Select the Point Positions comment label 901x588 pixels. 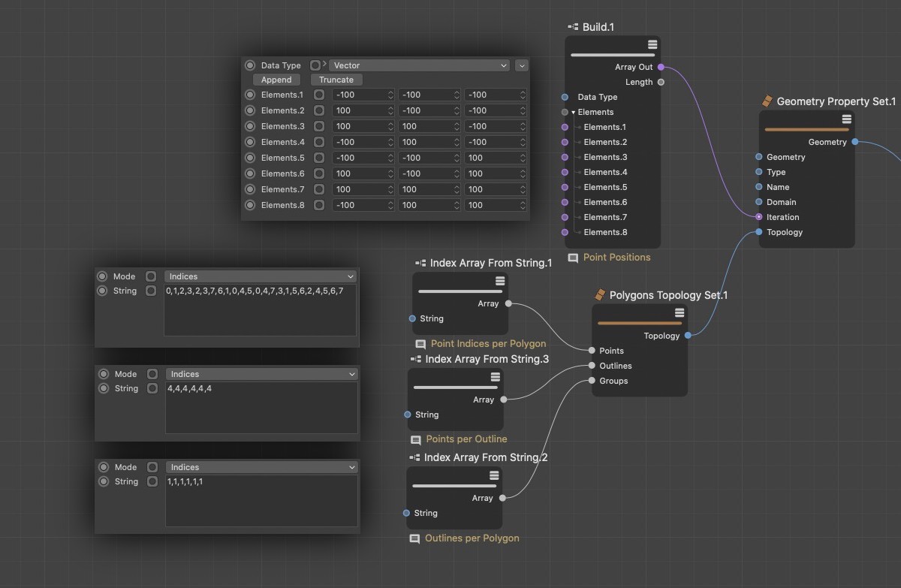tap(617, 258)
